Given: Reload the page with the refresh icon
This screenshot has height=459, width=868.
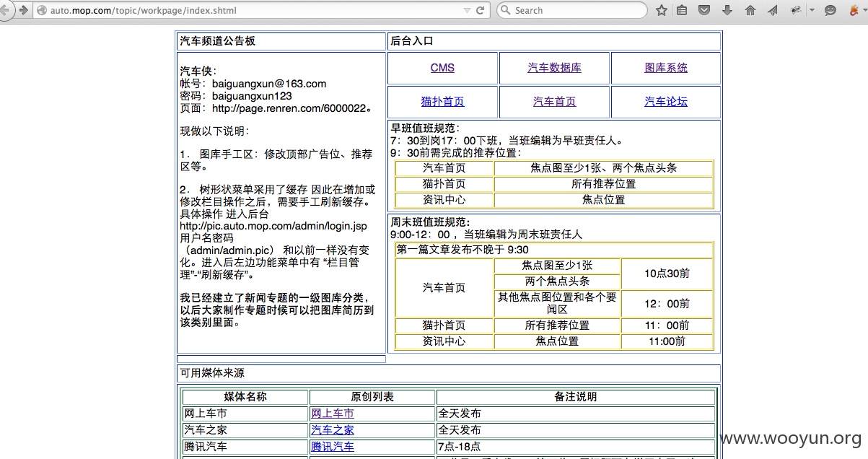Looking at the screenshot, I should 481,10.
